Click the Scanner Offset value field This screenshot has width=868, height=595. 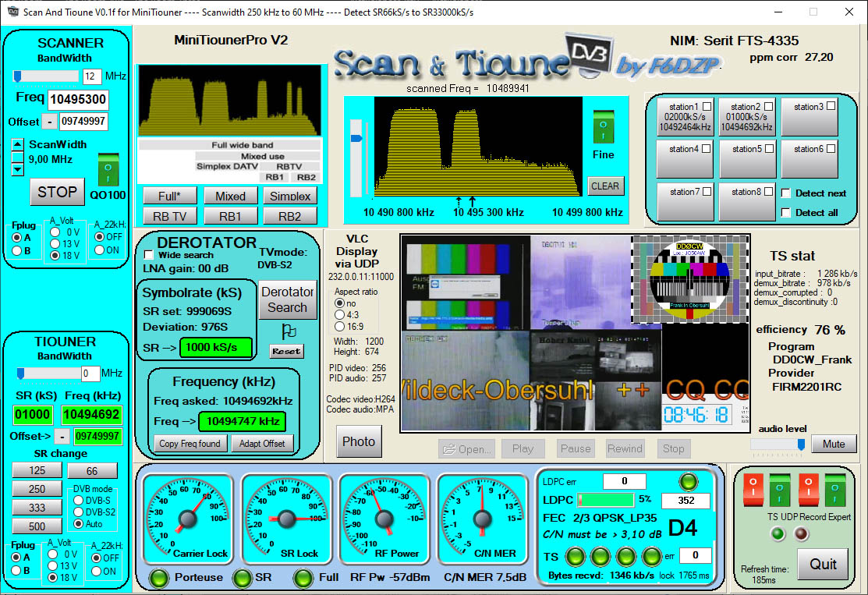click(83, 122)
